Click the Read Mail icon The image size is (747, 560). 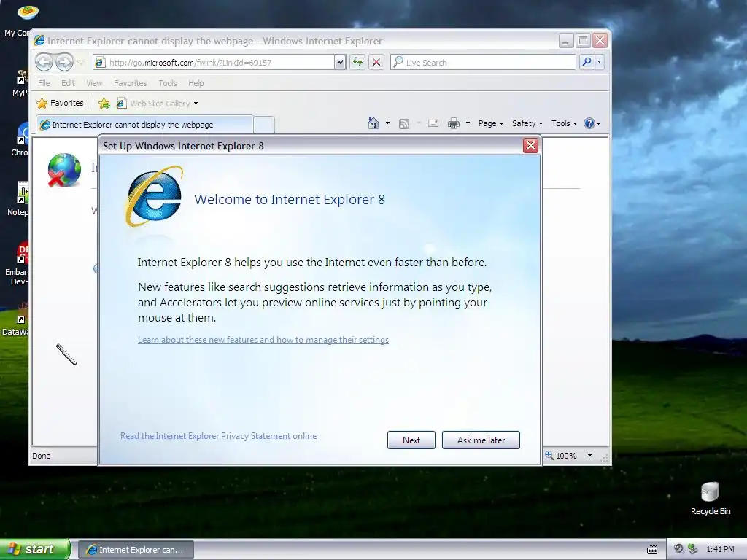pos(433,123)
